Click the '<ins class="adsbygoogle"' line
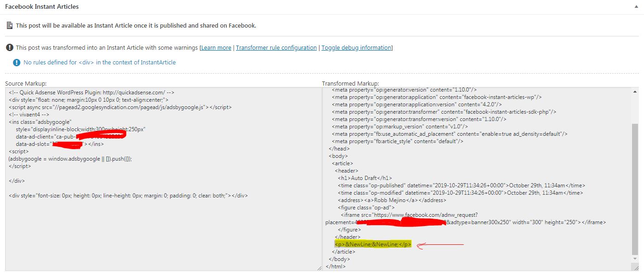644x278 pixels. click(40, 122)
